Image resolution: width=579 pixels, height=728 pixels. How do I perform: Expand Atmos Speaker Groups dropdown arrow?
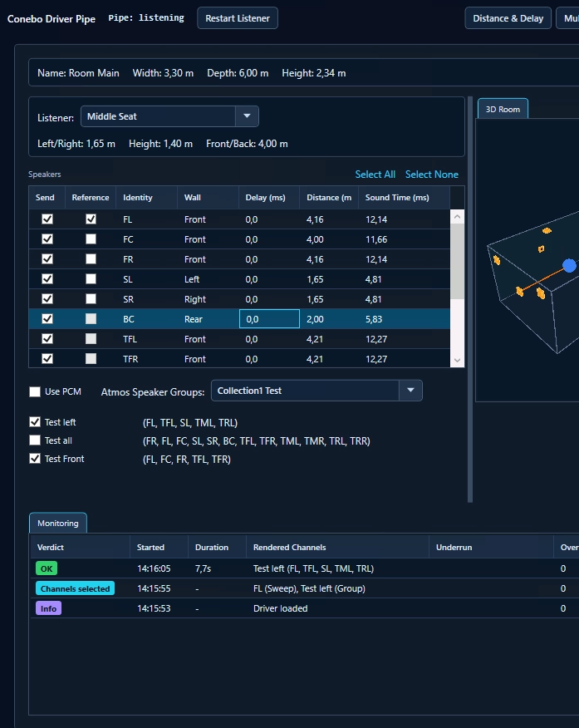coord(410,391)
